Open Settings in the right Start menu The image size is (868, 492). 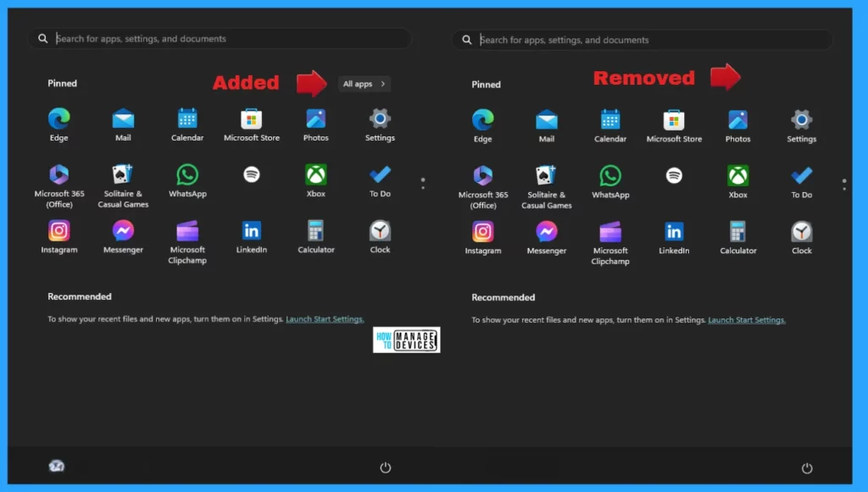click(802, 126)
